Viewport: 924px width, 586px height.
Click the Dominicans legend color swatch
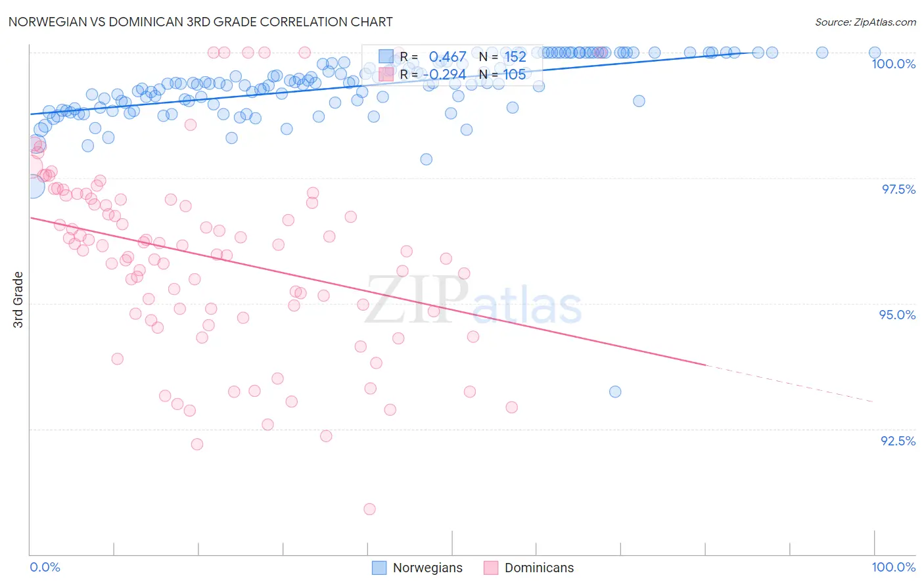(491, 568)
